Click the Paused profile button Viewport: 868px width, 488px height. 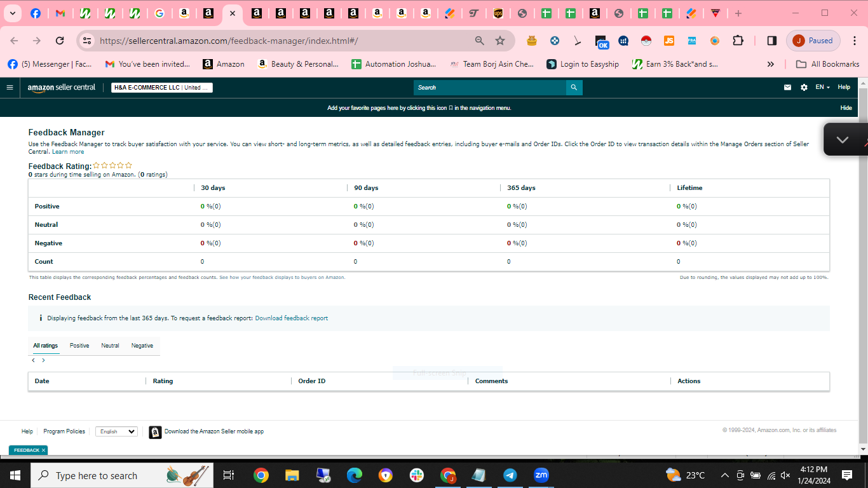pos(813,41)
